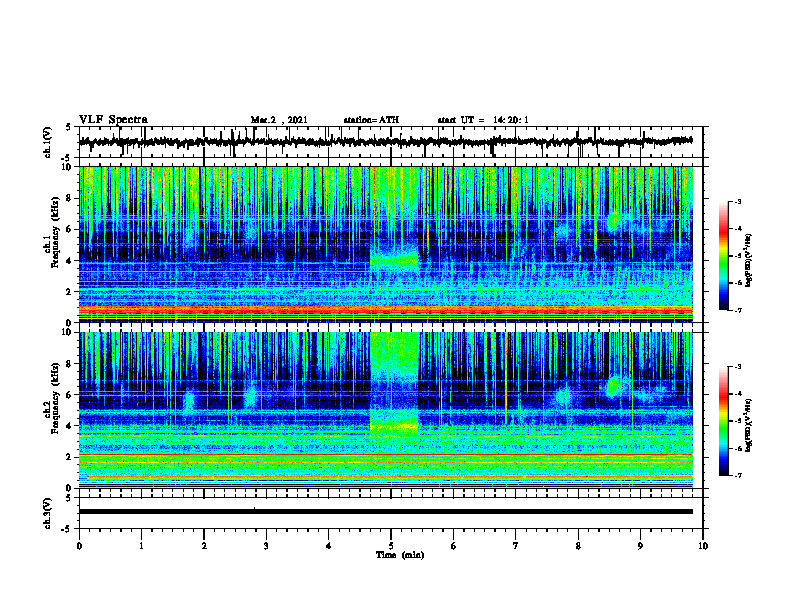Click the time axis tick label 3
The height and width of the screenshot is (612, 792).
point(266,546)
